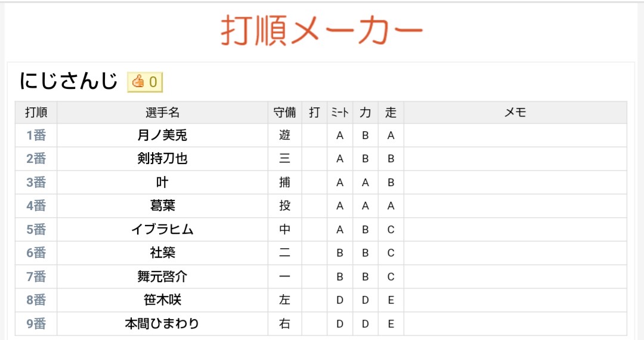644x340 pixels.
Task: Open the 8番 batting slot
Action: [x=36, y=300]
